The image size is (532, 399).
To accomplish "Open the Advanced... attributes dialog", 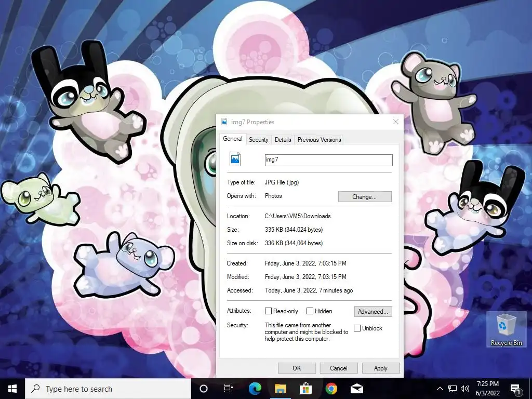I will pyautogui.click(x=373, y=312).
